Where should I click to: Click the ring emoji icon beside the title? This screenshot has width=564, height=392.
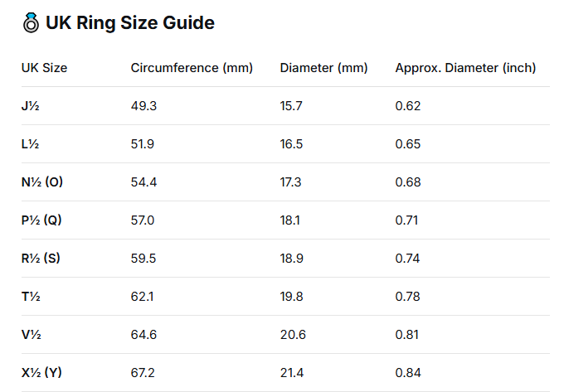(x=31, y=23)
